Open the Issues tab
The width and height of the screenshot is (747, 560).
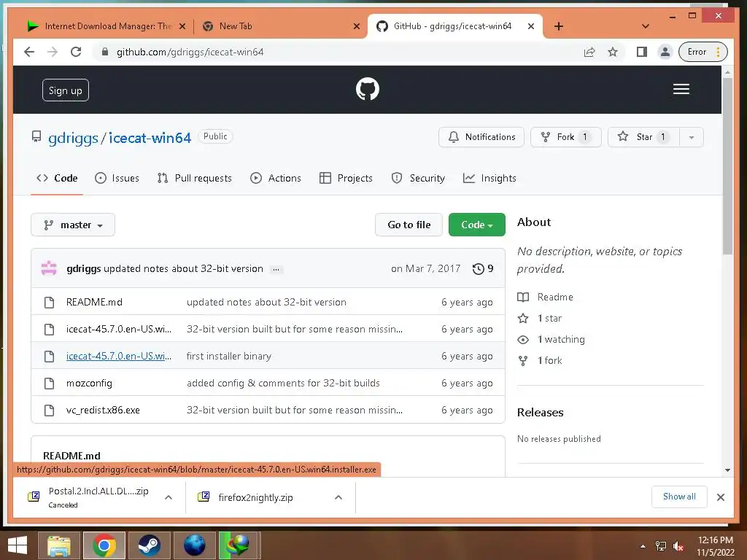(117, 178)
